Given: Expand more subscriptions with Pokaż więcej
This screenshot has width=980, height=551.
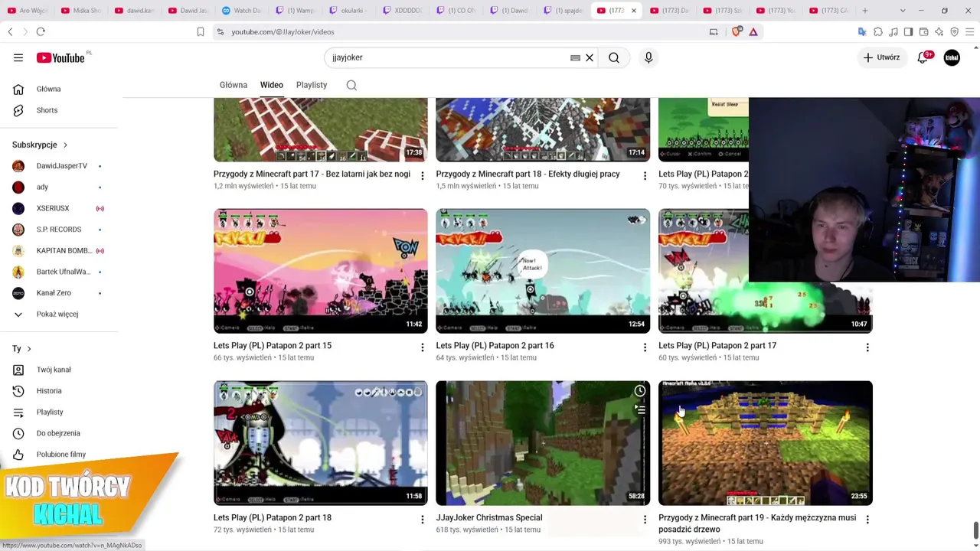Looking at the screenshot, I should tap(59, 314).
